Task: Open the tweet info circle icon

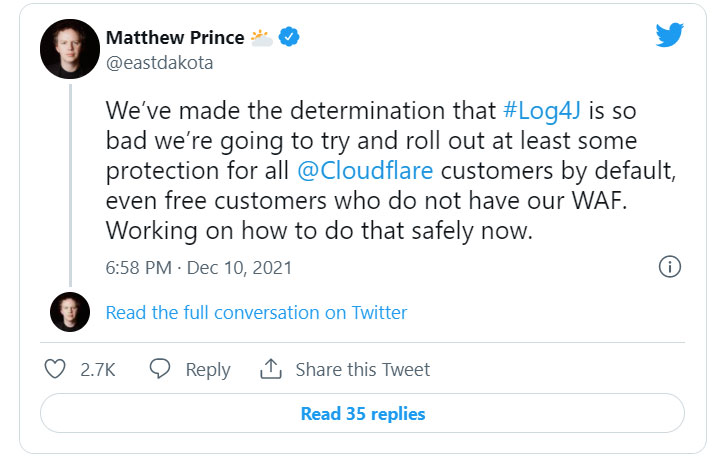Action: tap(670, 266)
